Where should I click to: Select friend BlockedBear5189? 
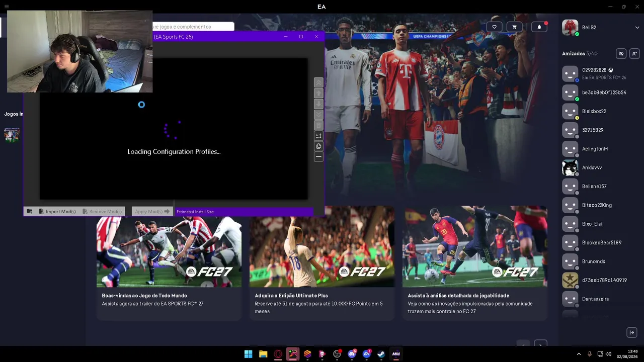[601, 242]
